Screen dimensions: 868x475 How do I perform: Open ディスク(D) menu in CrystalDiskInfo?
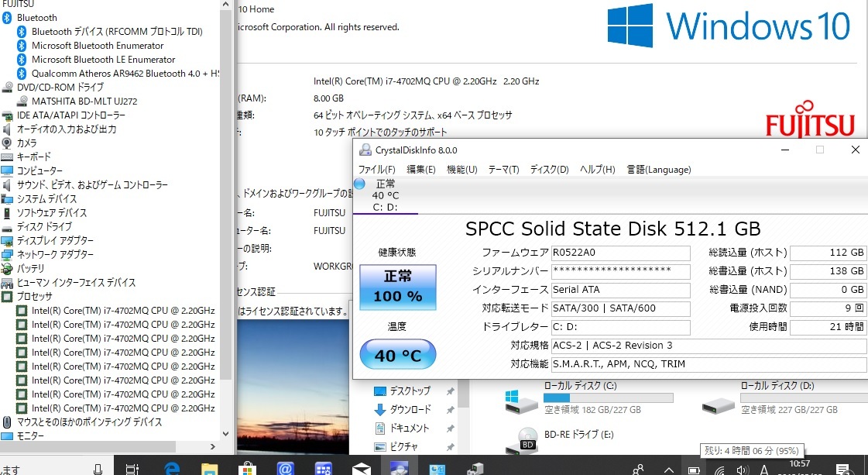click(x=549, y=170)
